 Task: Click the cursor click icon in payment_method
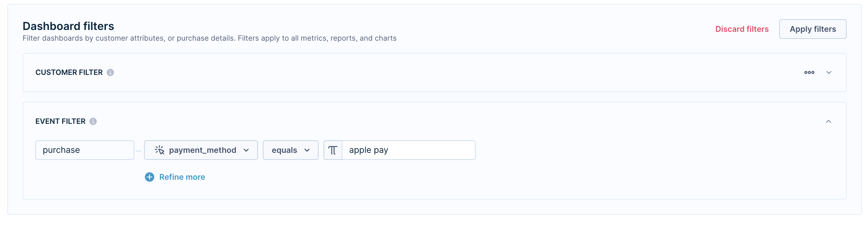pyautogui.click(x=159, y=150)
